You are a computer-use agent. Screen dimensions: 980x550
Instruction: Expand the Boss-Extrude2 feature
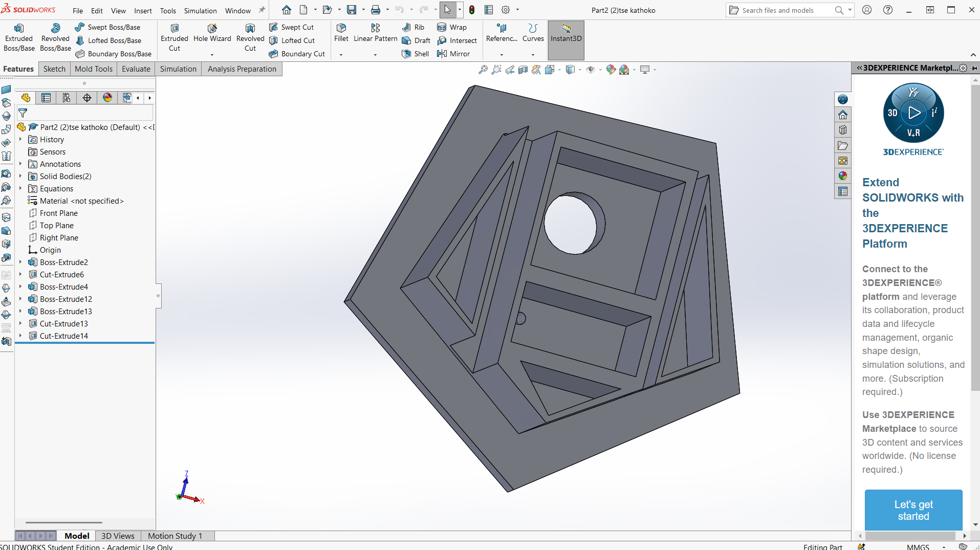20,262
